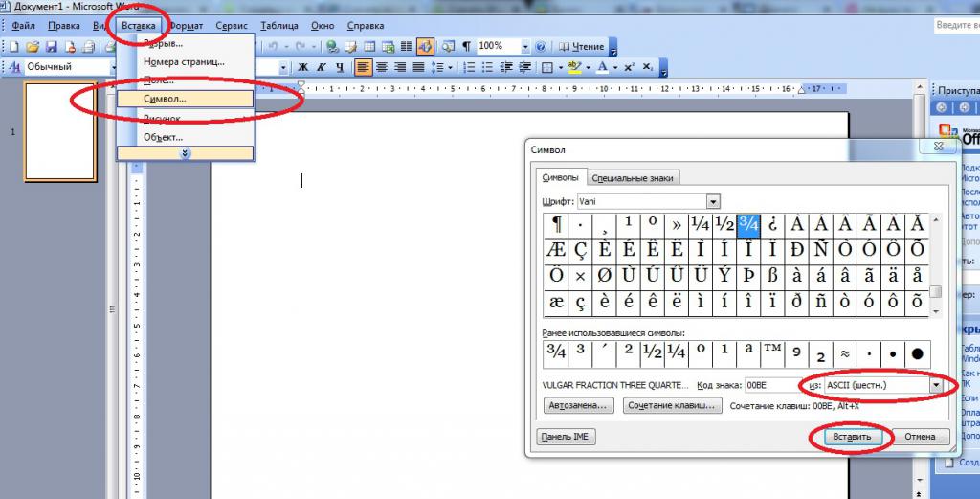
Task: Click the symbol grid vertical scrollbar thumb
Action: (935, 291)
